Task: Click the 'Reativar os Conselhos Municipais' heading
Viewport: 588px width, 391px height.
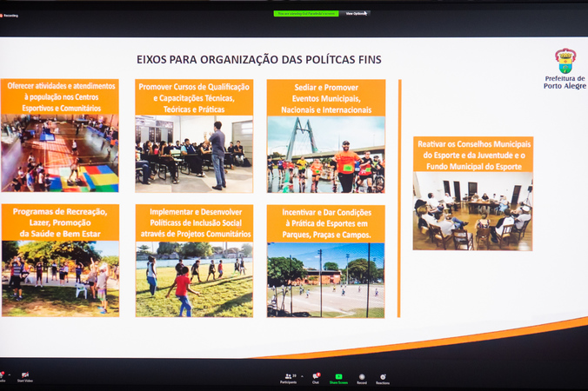Action: (473, 155)
